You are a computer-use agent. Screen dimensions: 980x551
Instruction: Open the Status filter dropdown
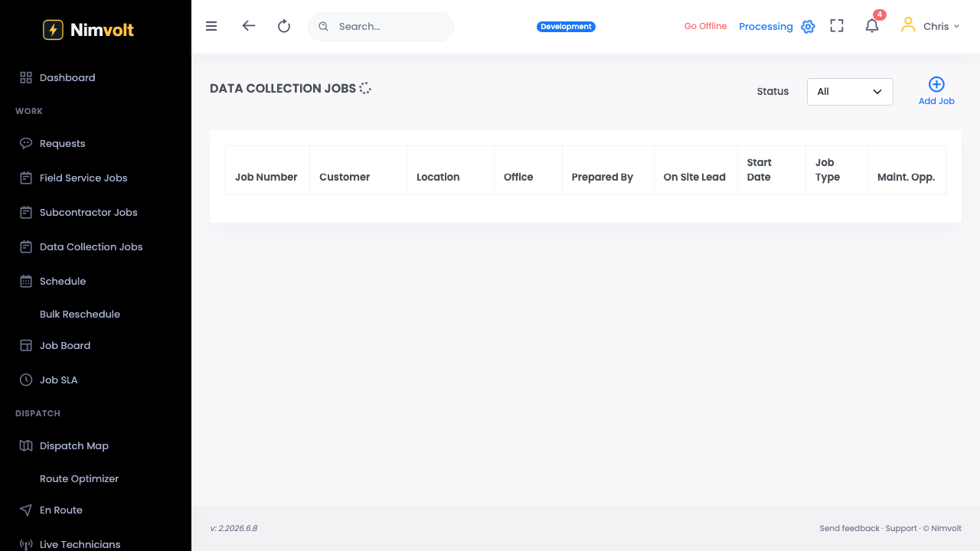pyautogui.click(x=850, y=92)
